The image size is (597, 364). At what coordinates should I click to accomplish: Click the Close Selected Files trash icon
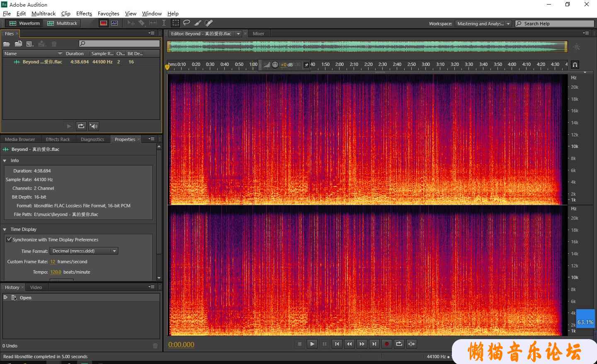pos(54,44)
